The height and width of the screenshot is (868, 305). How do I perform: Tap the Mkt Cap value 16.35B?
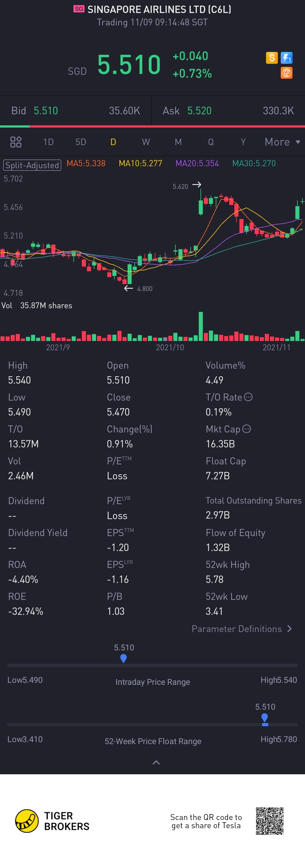point(220,444)
